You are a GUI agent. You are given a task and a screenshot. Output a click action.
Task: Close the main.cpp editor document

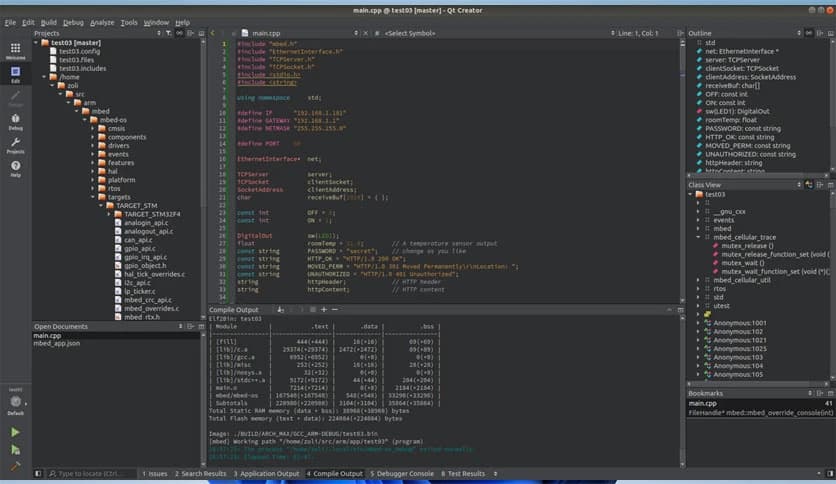click(x=366, y=33)
